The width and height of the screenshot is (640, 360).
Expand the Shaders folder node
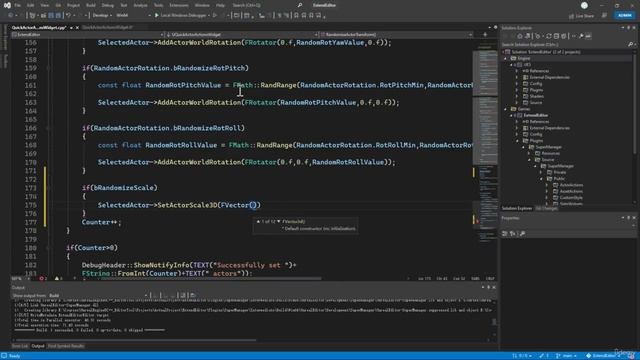tap(517, 96)
